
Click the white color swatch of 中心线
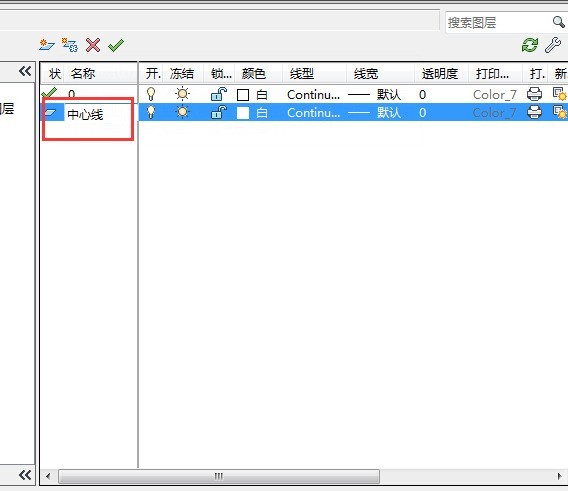click(243, 113)
